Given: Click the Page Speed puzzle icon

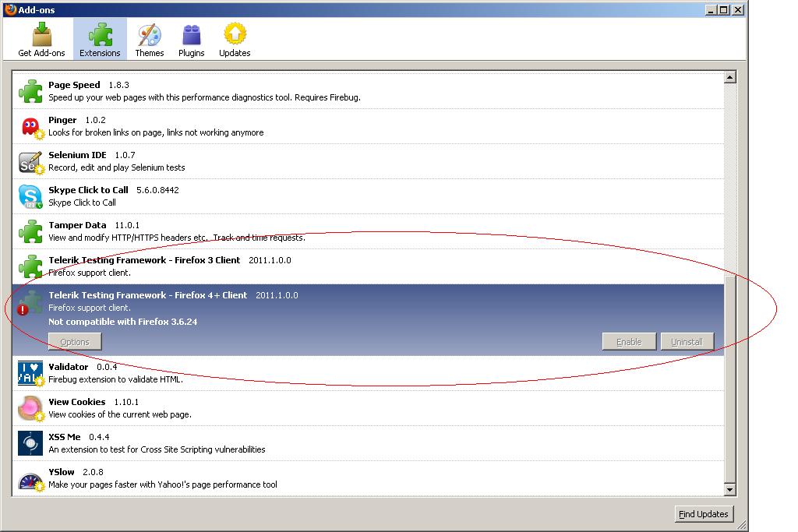Looking at the screenshot, I should point(30,91).
